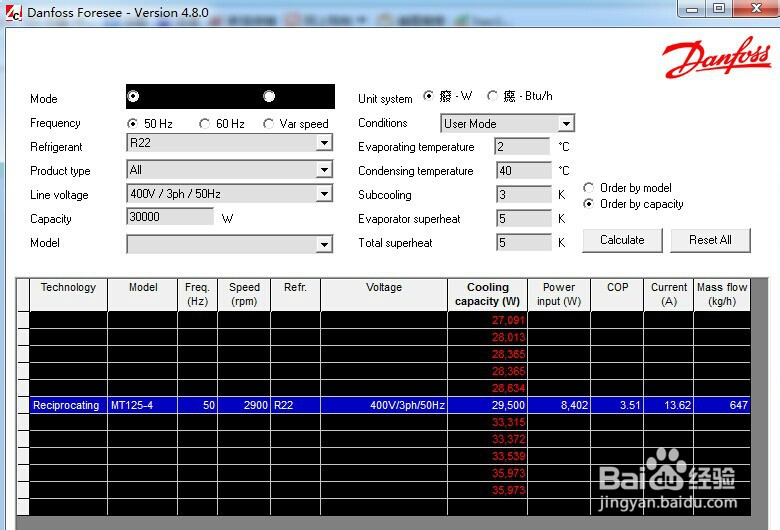Click the Evaporator superheat input field
Screen dimensions: 780x530
click(x=524, y=218)
